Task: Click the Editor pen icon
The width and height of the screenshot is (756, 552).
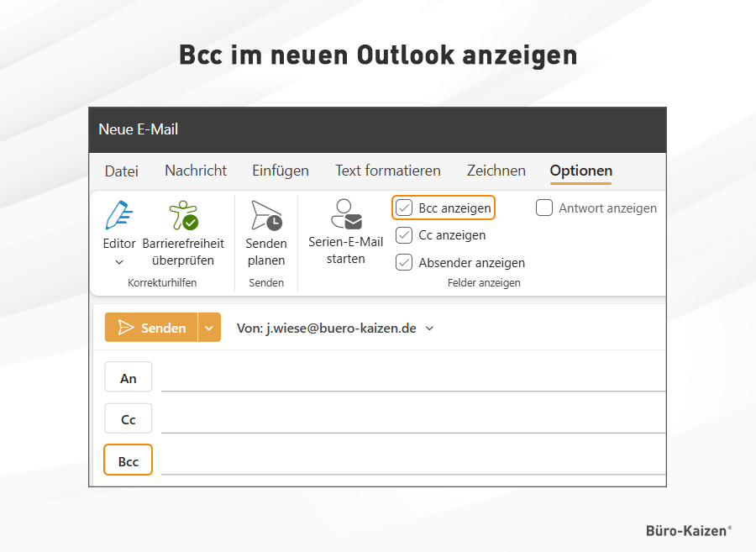Action: (119, 216)
